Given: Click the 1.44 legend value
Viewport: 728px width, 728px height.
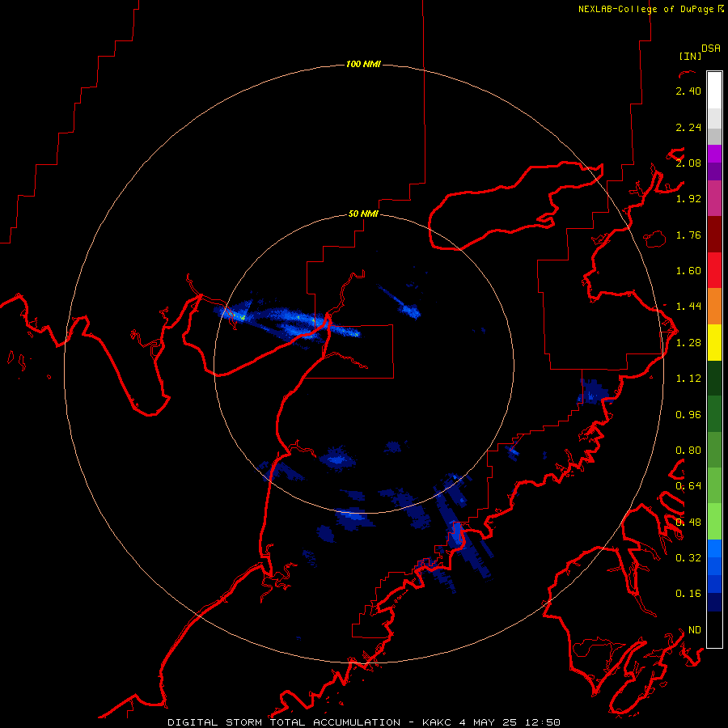Looking at the screenshot, I should tap(688, 307).
